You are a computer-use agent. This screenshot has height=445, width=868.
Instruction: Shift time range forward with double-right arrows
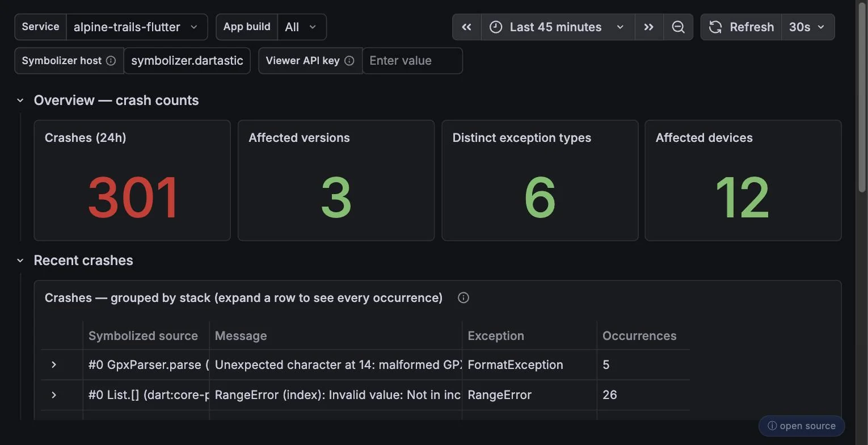[x=649, y=27]
